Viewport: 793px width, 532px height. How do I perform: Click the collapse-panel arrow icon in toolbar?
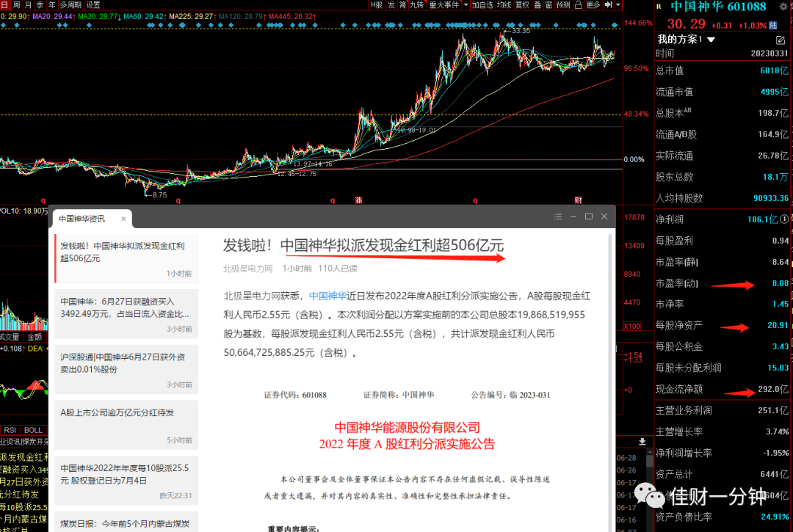[609, 4]
